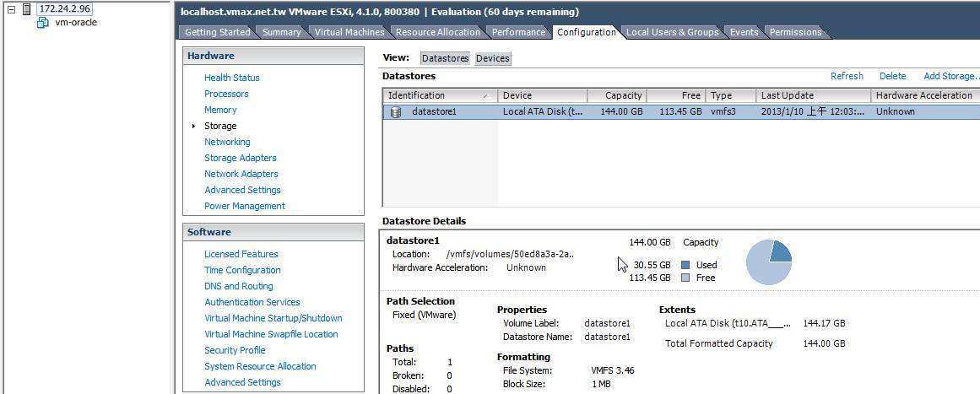This screenshot has height=394, width=980.
Task: Switch to the Events tab
Action: (744, 32)
